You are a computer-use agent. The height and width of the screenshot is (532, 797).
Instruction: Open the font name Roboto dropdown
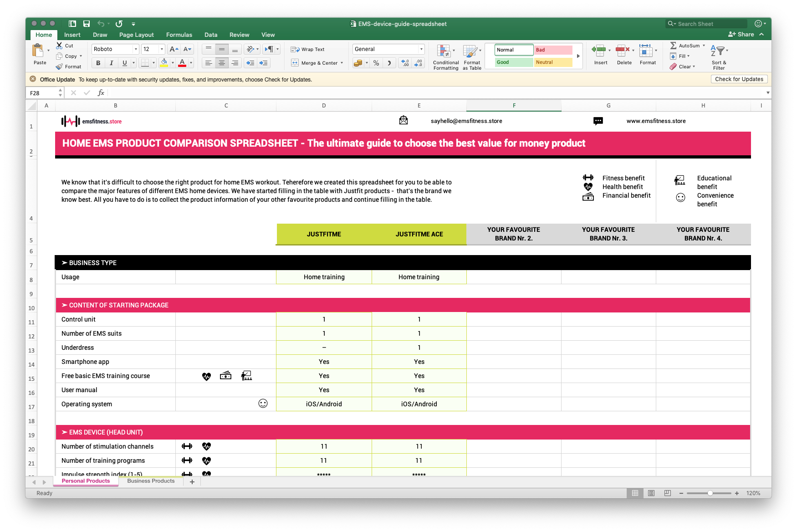tap(136, 49)
